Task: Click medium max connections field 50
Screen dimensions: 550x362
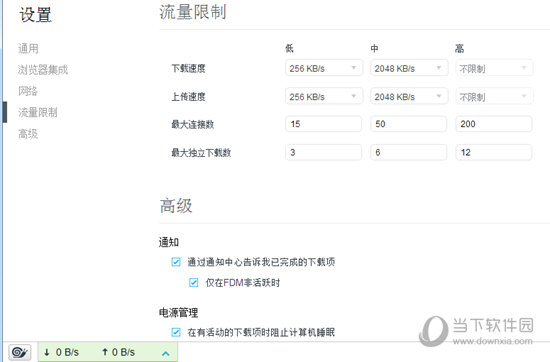Action: tap(409, 124)
